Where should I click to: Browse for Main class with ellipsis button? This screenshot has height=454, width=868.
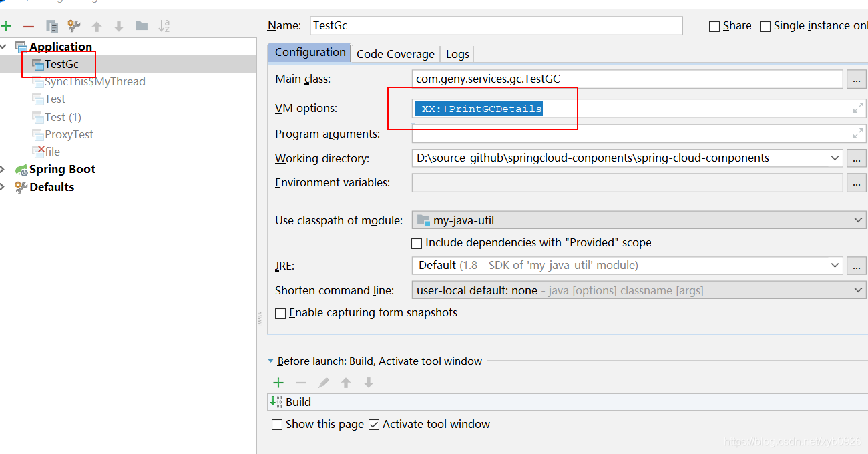click(856, 79)
